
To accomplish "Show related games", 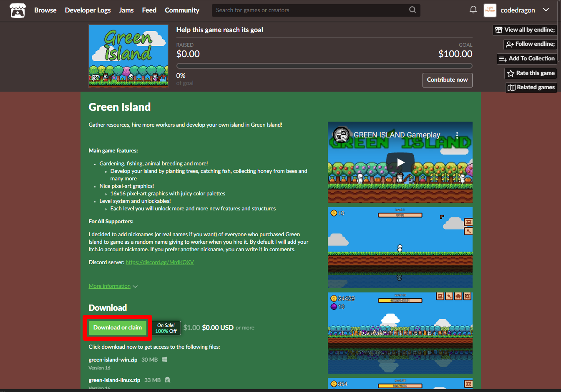I will pyautogui.click(x=531, y=87).
